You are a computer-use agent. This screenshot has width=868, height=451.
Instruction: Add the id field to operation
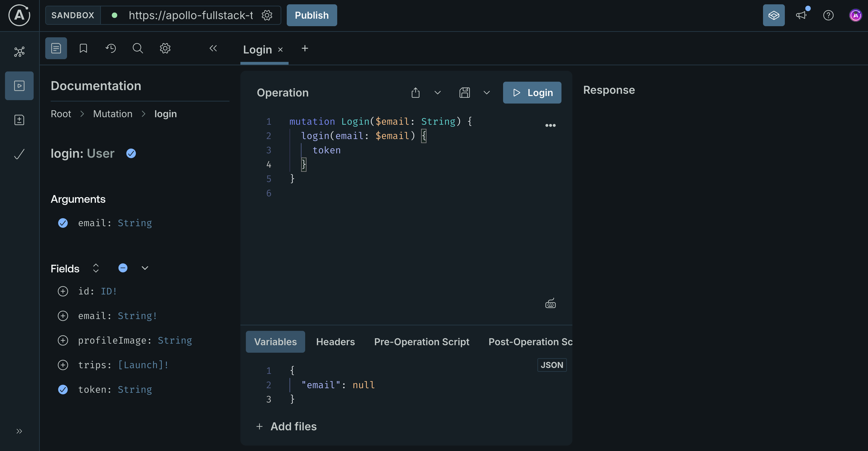pyautogui.click(x=63, y=291)
